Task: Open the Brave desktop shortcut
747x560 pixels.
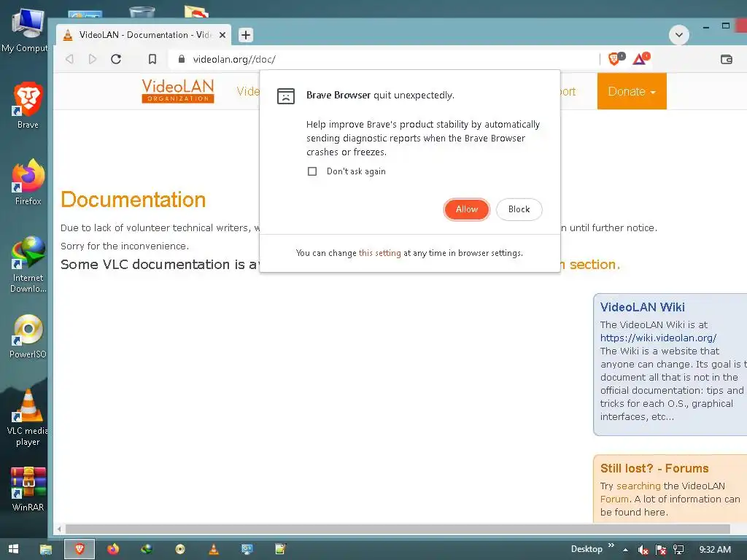Action: (28, 105)
